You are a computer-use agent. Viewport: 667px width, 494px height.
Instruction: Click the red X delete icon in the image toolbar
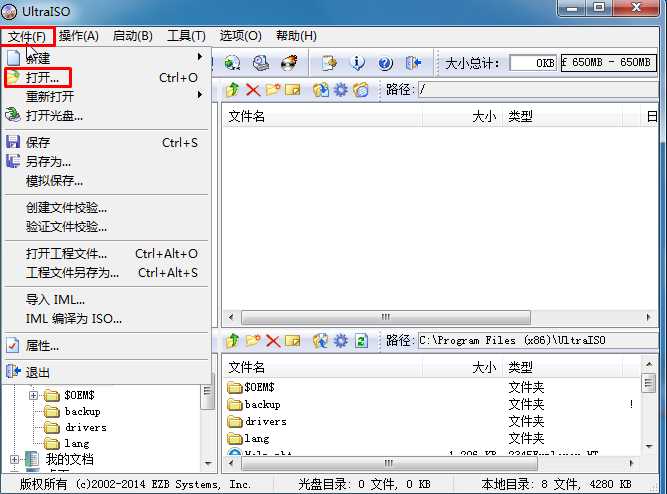[x=253, y=90]
